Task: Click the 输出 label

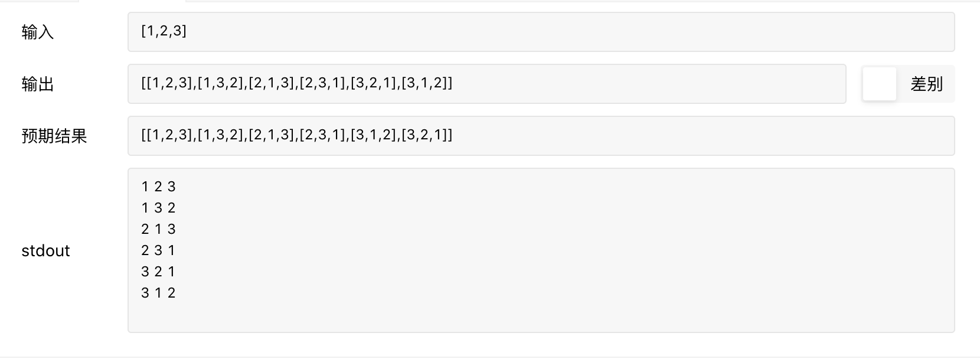Action: tap(38, 84)
